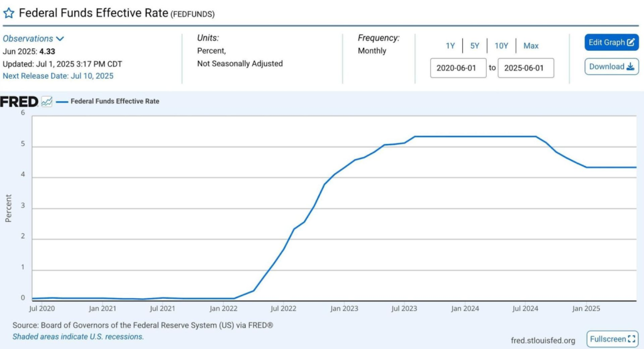Select the 5Y time range
The height and width of the screenshot is (349, 644).
(x=475, y=46)
